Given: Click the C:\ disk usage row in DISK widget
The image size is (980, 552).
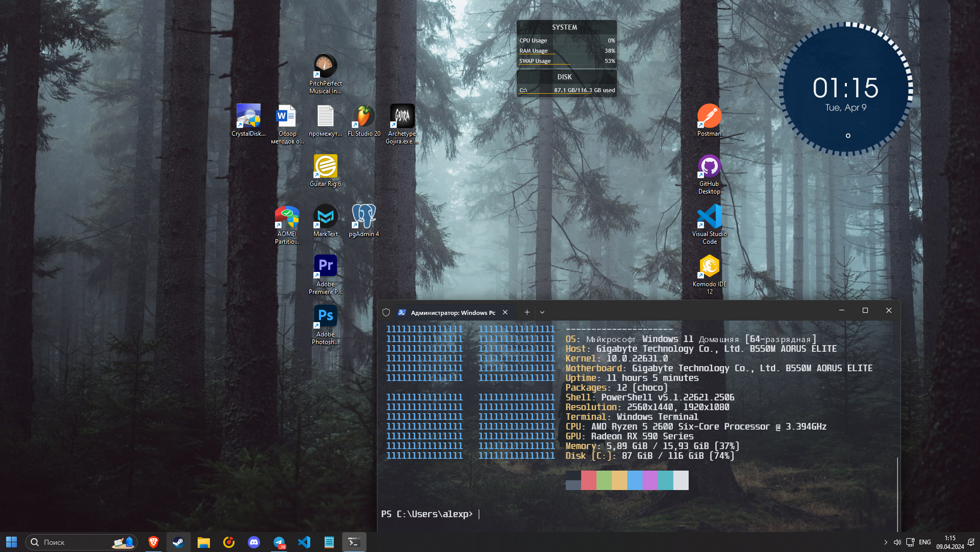Looking at the screenshot, I should pyautogui.click(x=567, y=90).
